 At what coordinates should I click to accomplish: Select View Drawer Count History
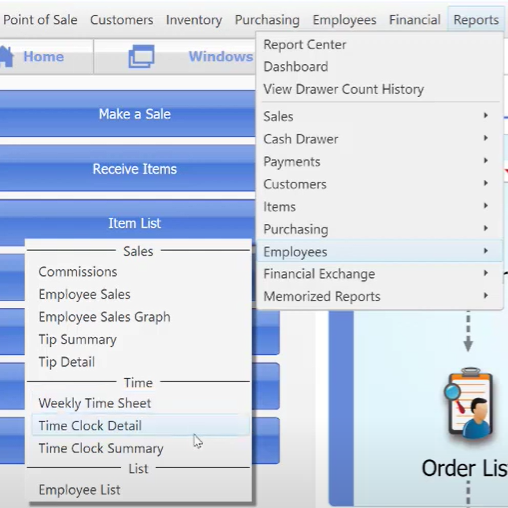pos(344,89)
